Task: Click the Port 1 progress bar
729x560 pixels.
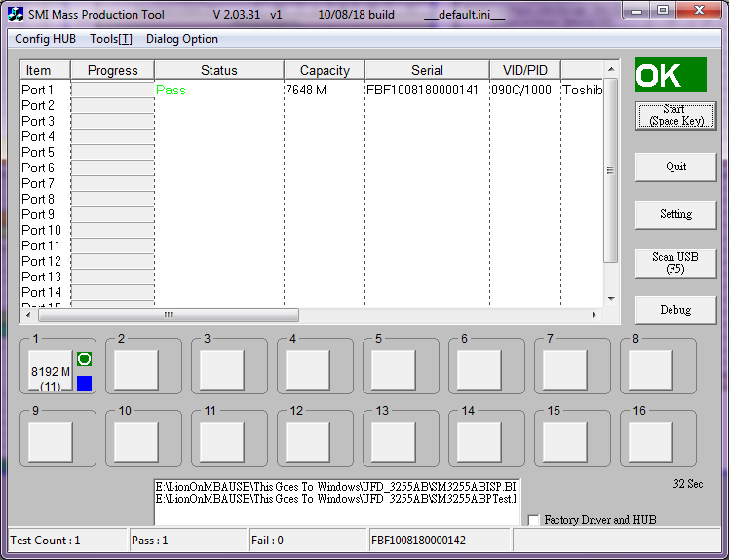Action: click(112, 90)
